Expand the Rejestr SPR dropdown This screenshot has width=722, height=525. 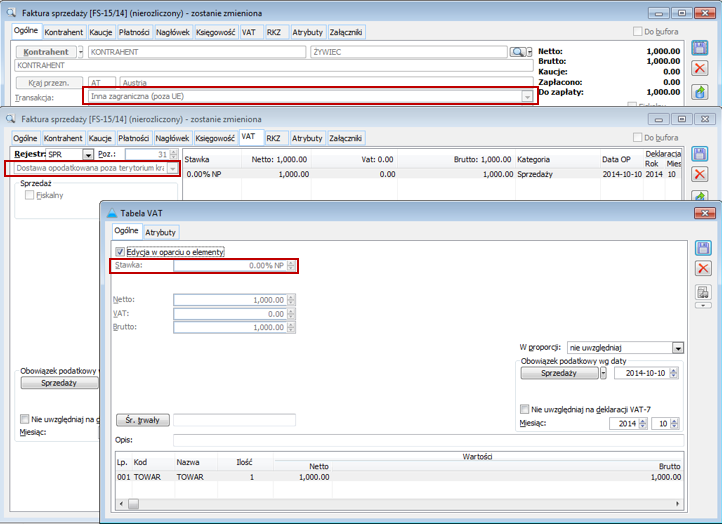pos(88,155)
